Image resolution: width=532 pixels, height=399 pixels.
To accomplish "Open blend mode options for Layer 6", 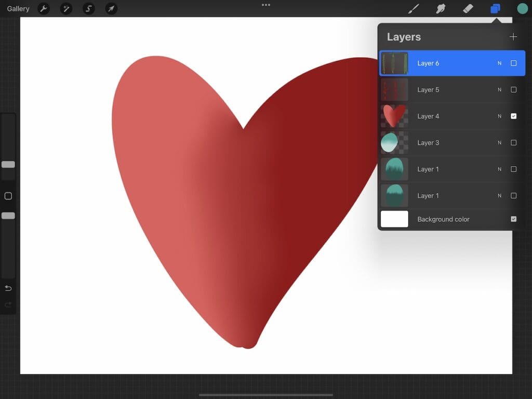I will [499, 63].
